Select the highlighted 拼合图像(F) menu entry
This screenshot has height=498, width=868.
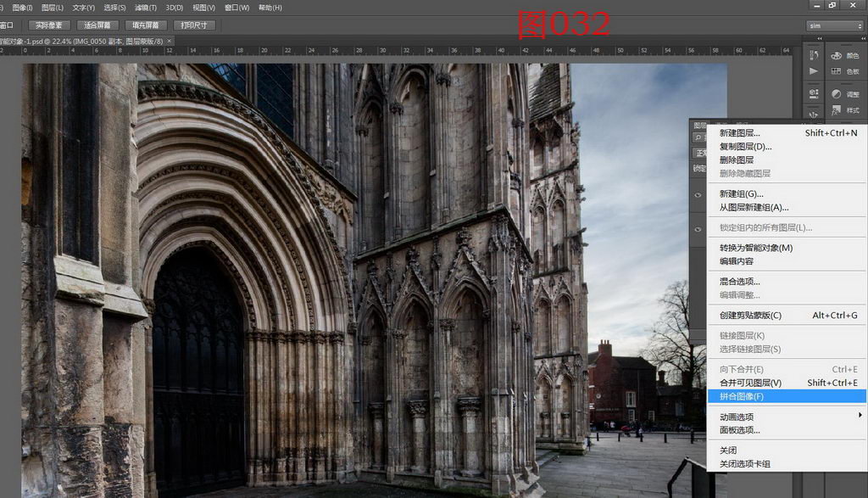coord(787,396)
